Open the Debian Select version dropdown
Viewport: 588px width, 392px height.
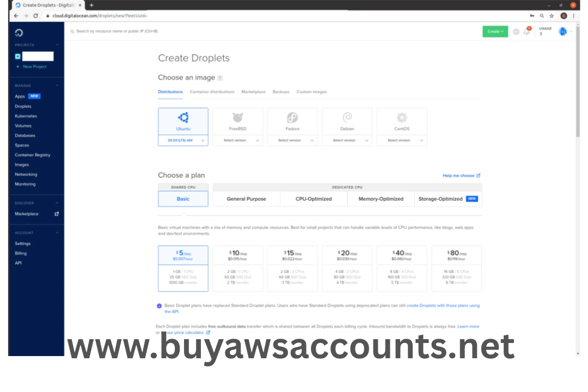tap(347, 140)
